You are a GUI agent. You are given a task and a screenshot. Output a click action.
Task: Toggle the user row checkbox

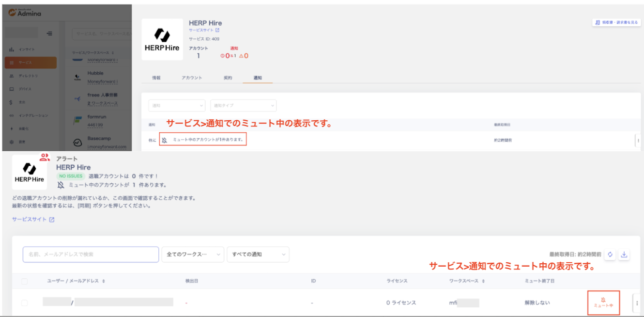[25, 302]
